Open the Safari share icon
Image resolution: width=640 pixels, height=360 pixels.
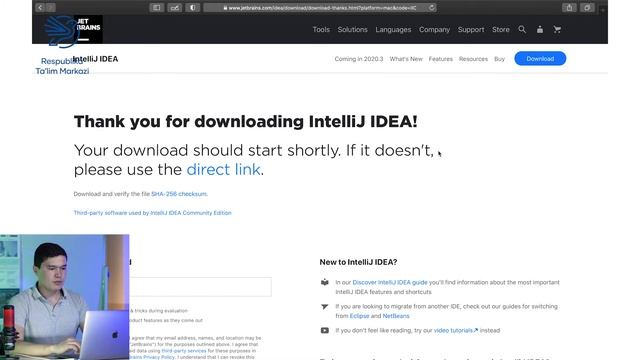(x=569, y=7)
